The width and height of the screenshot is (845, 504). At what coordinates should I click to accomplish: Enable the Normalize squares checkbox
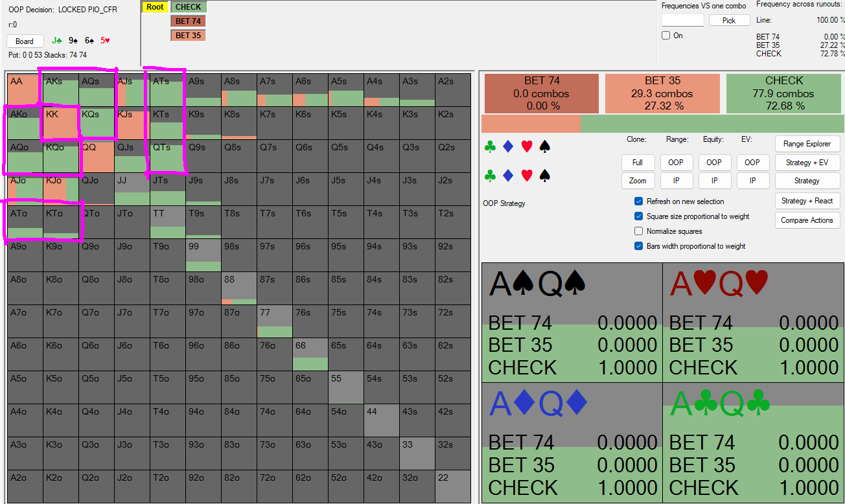click(639, 231)
